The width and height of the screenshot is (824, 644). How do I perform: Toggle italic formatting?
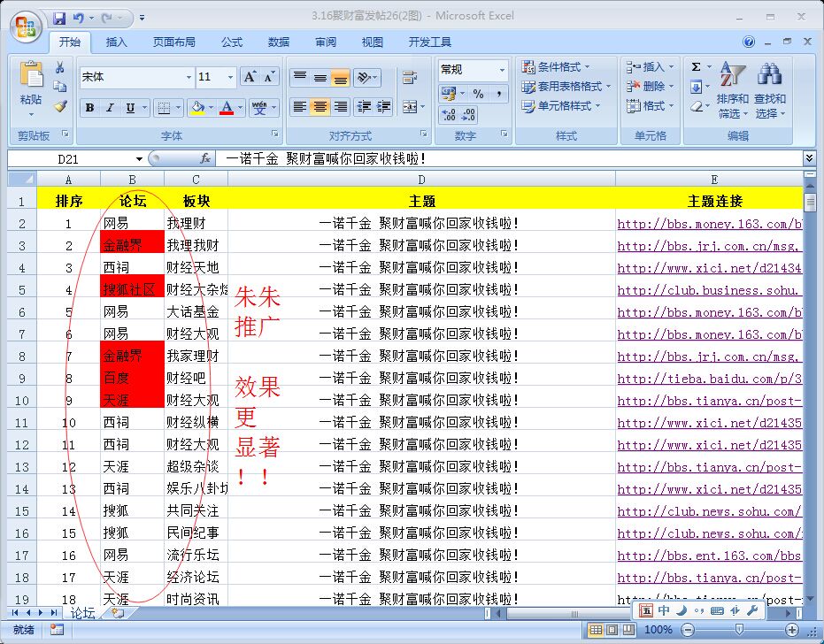point(110,108)
